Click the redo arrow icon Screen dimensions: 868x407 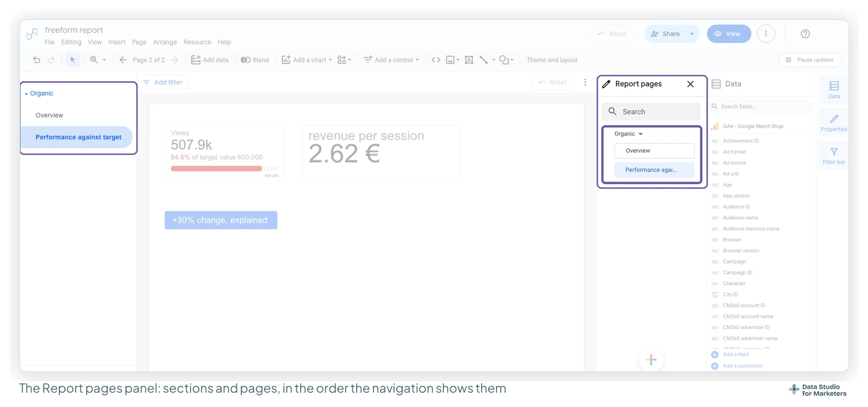(x=51, y=60)
